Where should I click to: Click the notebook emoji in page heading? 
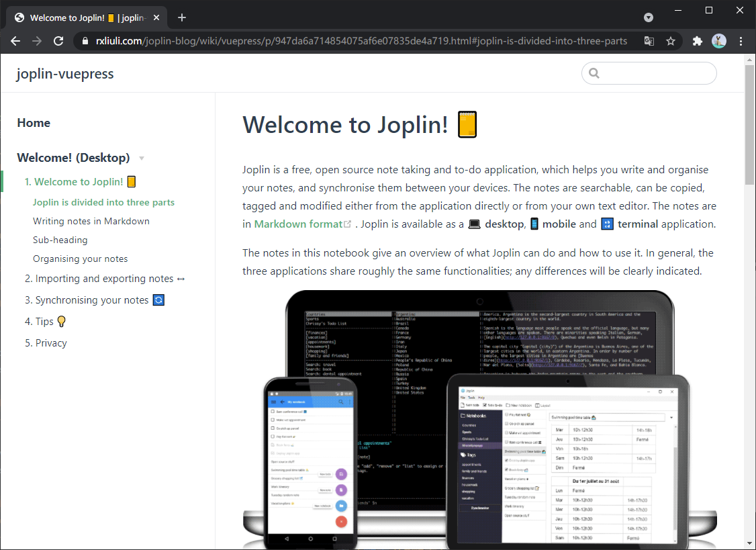(x=467, y=124)
